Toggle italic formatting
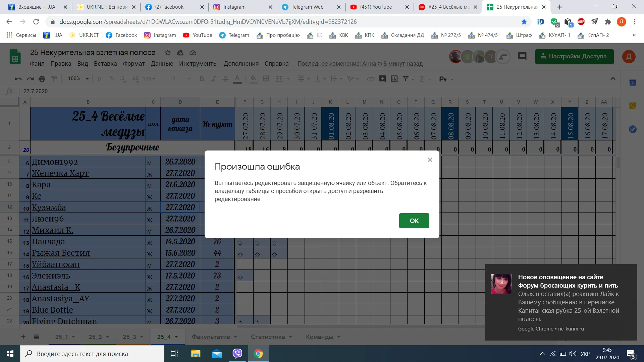This screenshot has width=644, height=362. point(213,79)
